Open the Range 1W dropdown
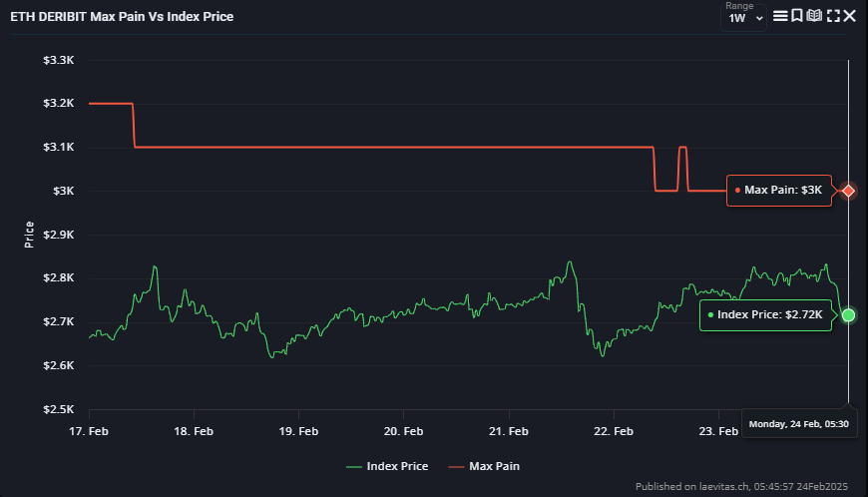Viewport: 868px width, 497px height. (744, 18)
